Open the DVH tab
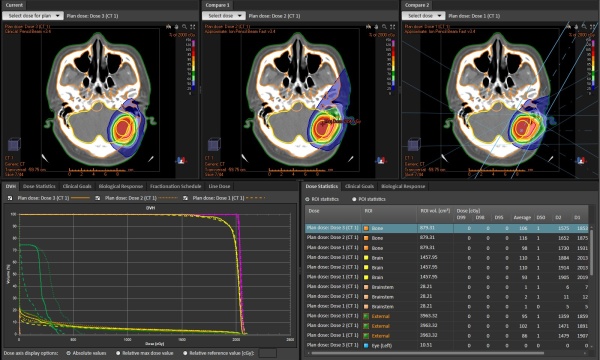 (x=11, y=186)
